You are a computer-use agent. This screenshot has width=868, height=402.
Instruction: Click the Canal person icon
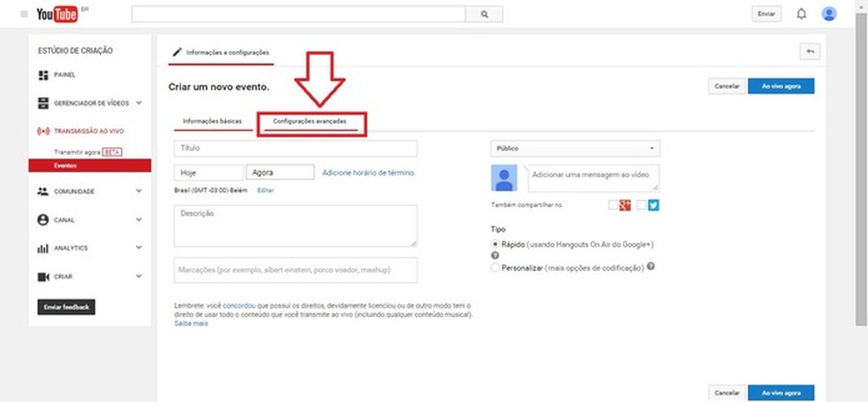click(43, 220)
